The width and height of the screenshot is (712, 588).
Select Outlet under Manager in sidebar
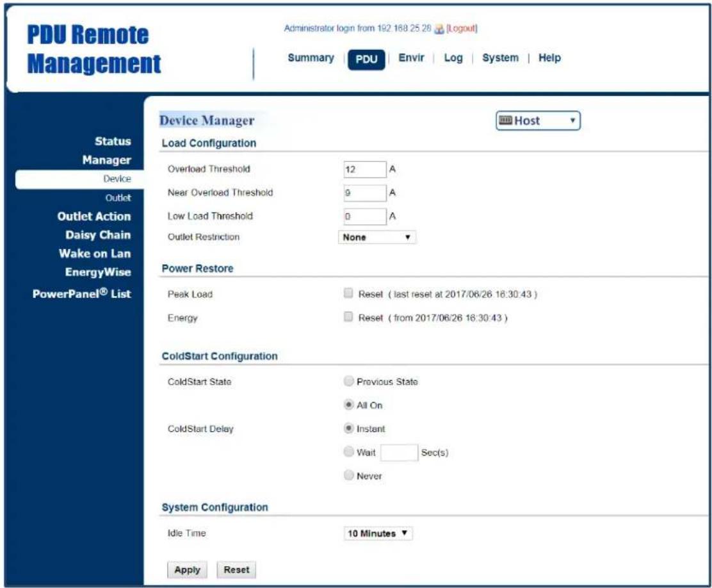click(118, 198)
